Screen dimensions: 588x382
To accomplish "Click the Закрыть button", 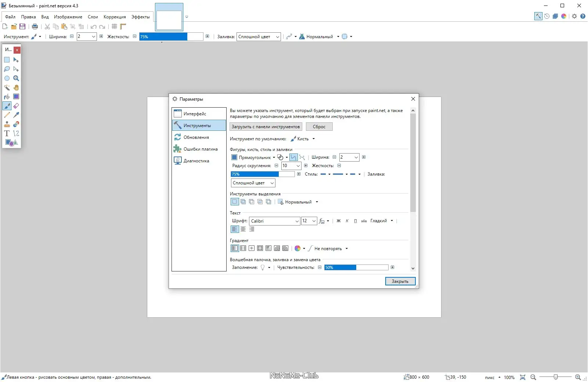I will point(400,281).
